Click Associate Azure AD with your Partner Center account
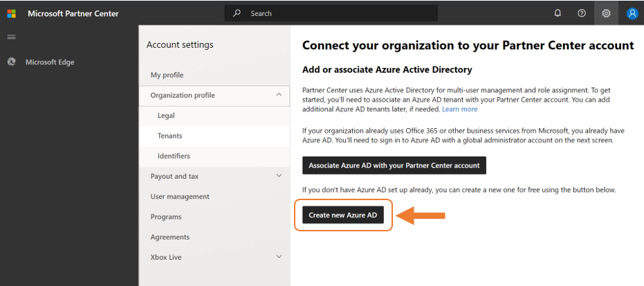644x286 pixels. tap(394, 166)
